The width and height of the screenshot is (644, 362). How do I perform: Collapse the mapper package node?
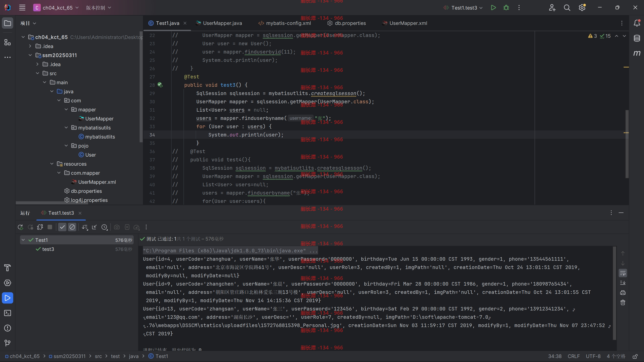click(x=66, y=109)
